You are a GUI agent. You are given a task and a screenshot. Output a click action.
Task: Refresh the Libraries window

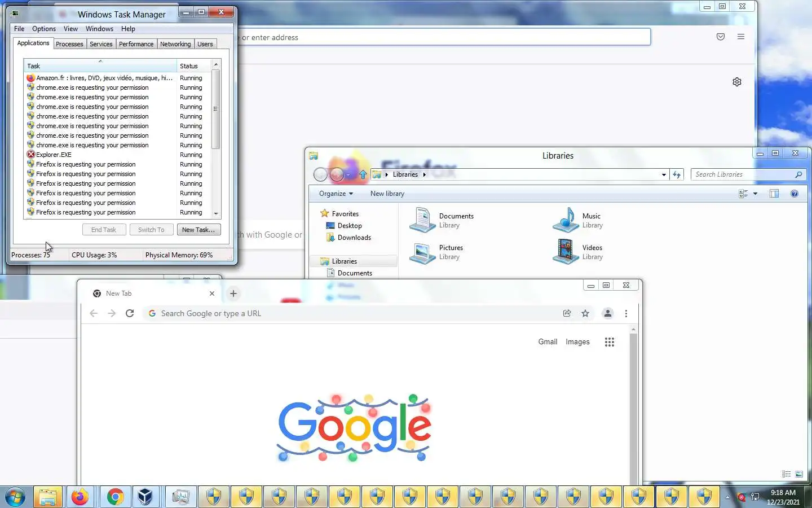(677, 174)
